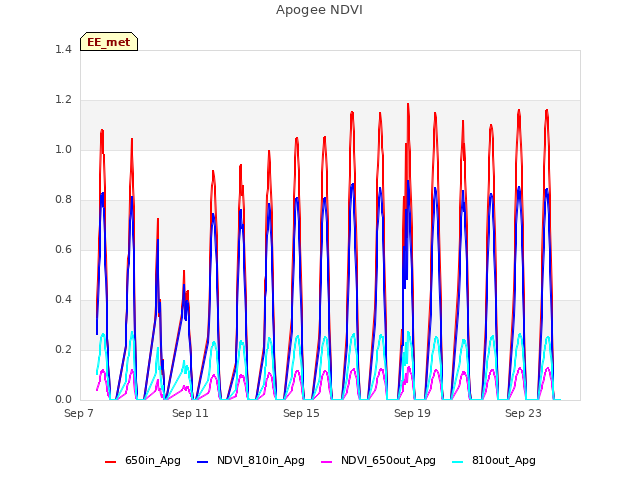
Task: Click the 1.4 y-axis label
Action: coord(63,50)
